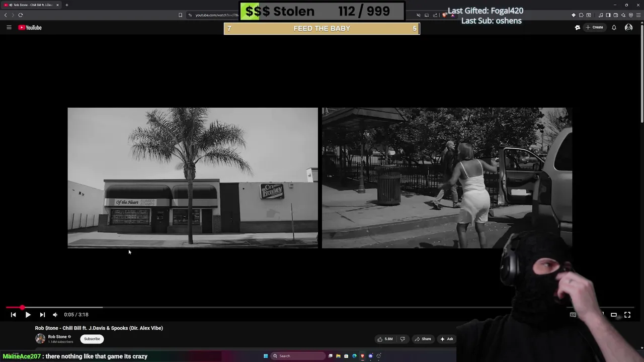
Task: Go to YouTube home via logo
Action: (30, 28)
